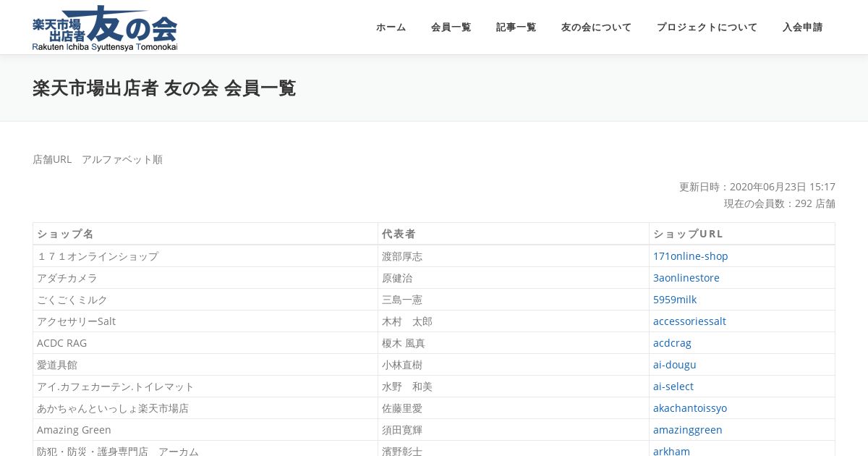The height and width of the screenshot is (456, 868).
Task: Click the 更新日時 2020年06月23日 timestamp
Action: click(x=757, y=187)
